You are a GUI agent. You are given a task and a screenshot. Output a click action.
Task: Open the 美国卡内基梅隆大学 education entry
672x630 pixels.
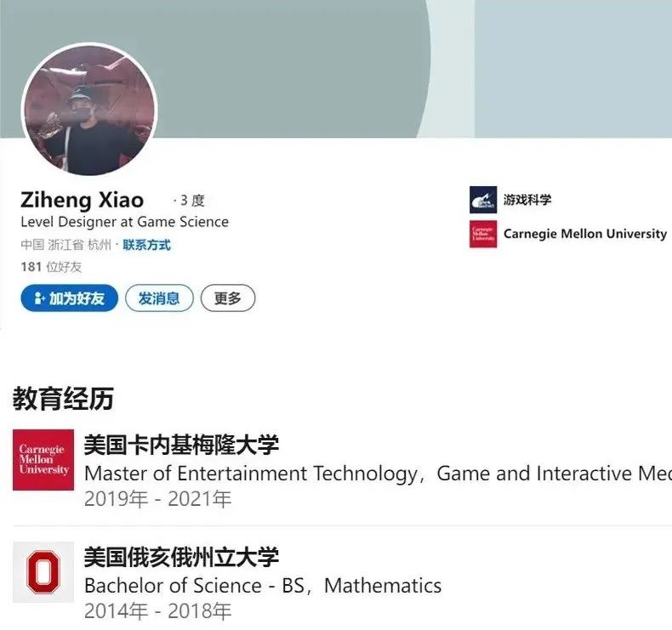181,444
